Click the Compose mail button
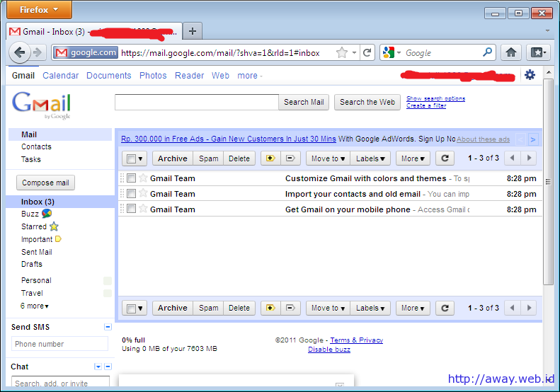This screenshot has width=560, height=392. (46, 183)
